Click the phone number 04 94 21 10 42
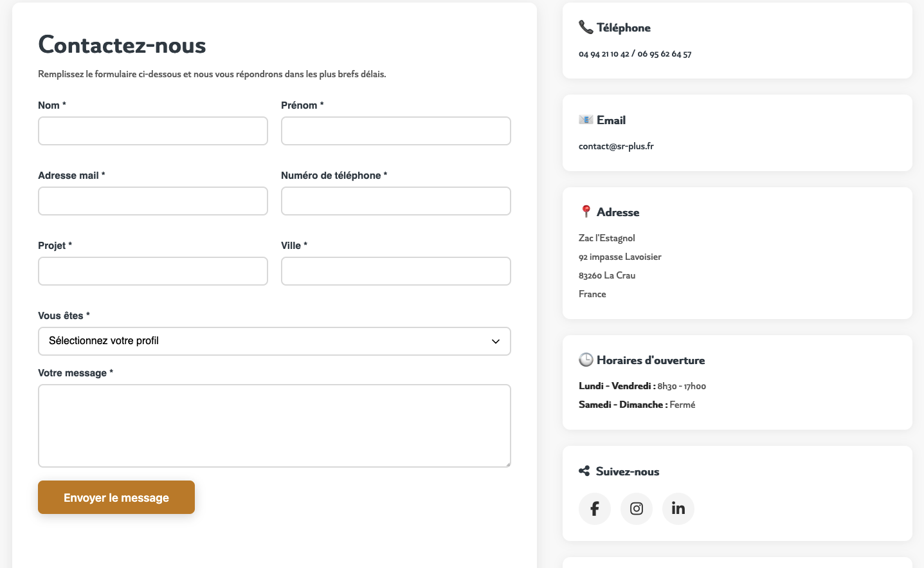 pyautogui.click(x=603, y=54)
